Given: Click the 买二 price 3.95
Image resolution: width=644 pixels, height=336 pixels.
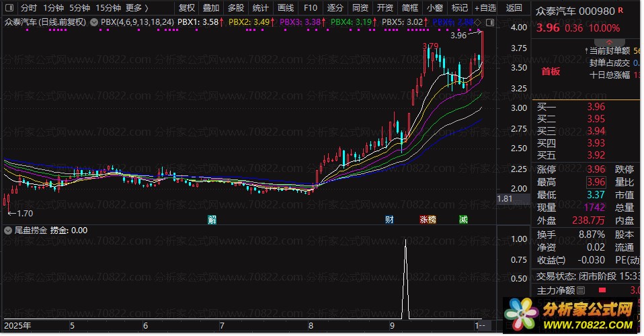Looking at the screenshot, I should [596, 119].
